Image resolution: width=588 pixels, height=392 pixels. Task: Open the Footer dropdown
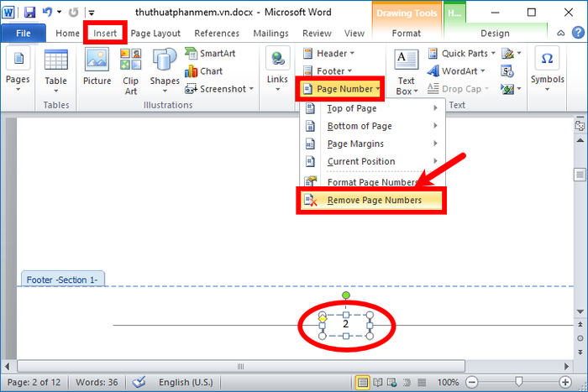328,71
